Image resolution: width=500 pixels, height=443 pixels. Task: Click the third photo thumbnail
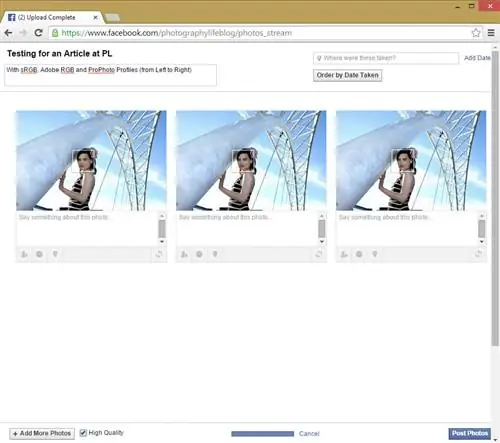[x=411, y=160]
